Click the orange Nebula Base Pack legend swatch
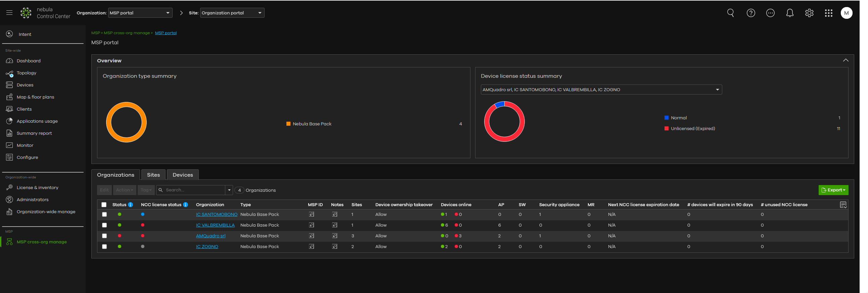868x293 pixels. (288, 124)
